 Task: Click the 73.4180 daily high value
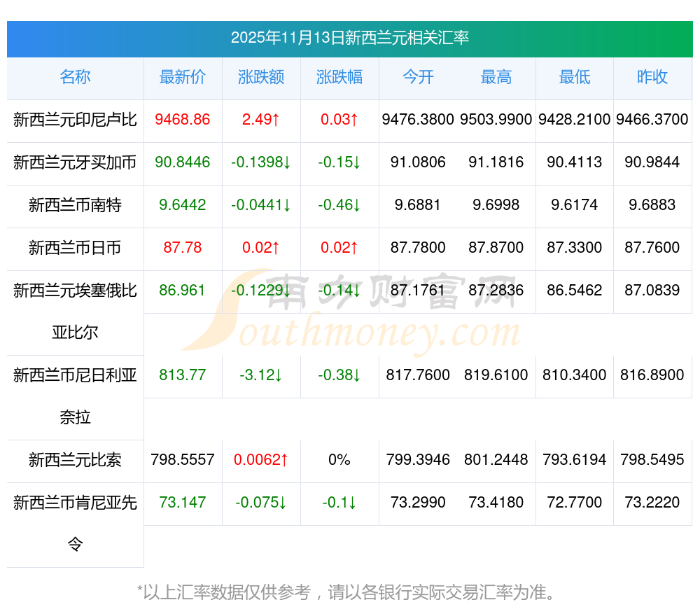[496, 502]
